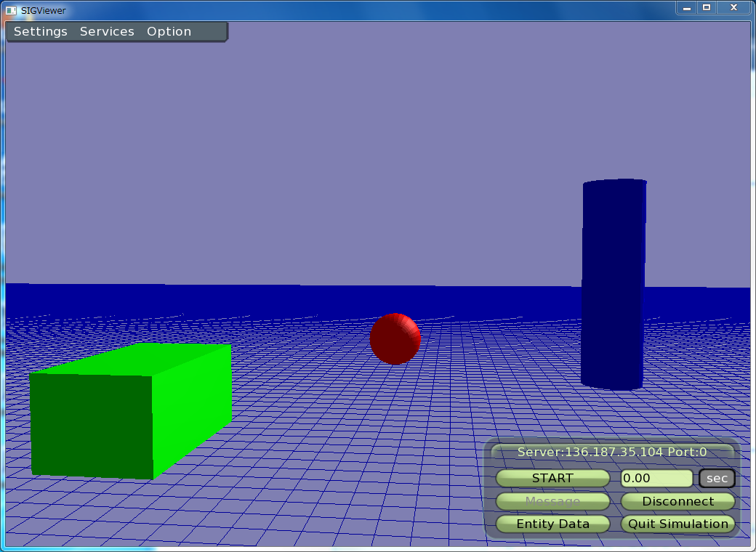Click the SIGViewer window title text
The height and width of the screenshot is (552, 756).
click(x=44, y=10)
